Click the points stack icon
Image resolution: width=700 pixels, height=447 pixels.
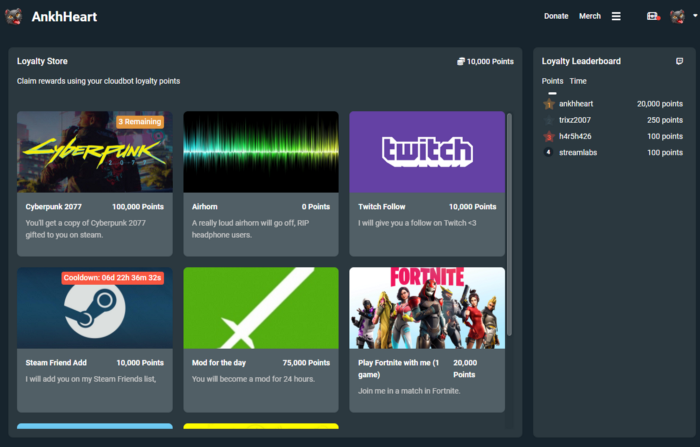point(461,61)
